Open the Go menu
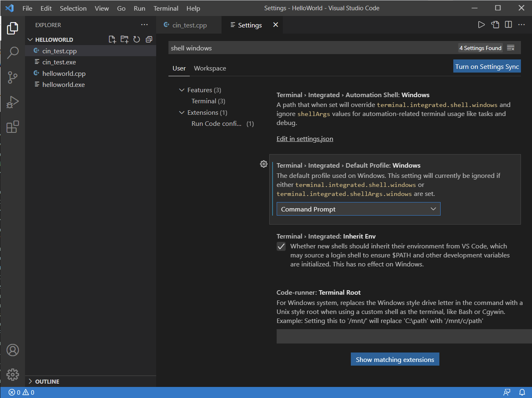 click(x=121, y=8)
